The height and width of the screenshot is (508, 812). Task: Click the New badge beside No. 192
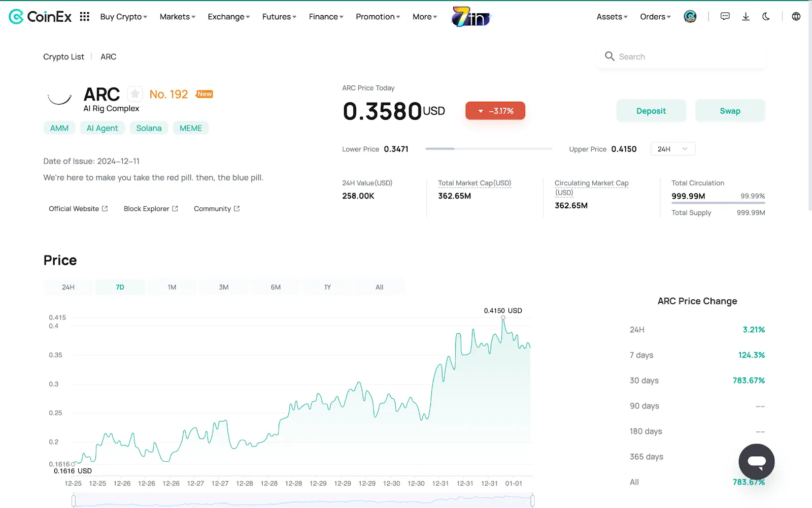[205, 94]
